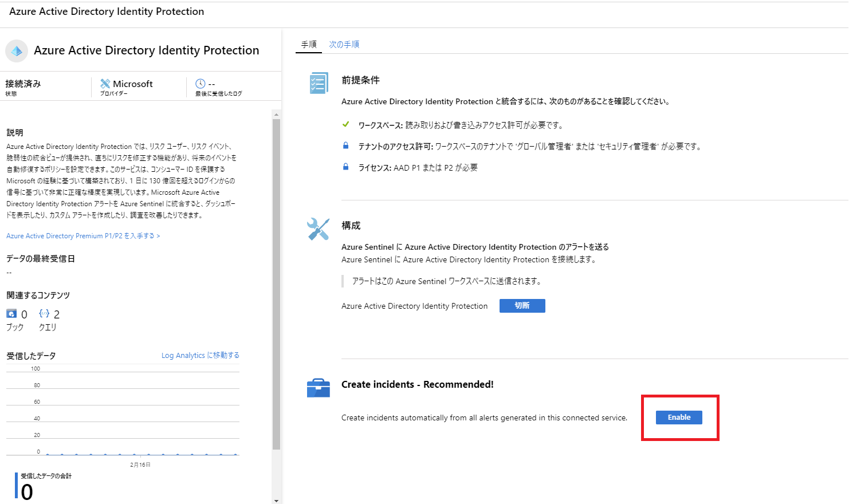Click the Create incidents briefcase icon

click(319, 388)
